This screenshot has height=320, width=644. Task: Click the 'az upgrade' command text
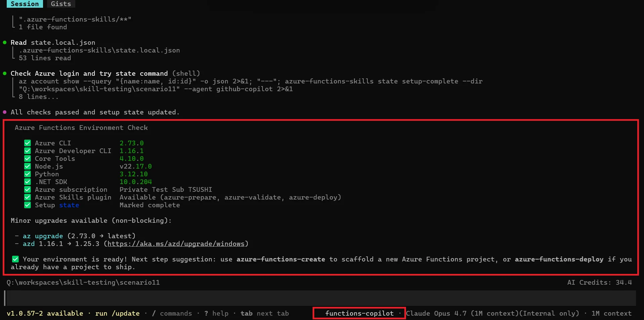[x=43, y=236]
